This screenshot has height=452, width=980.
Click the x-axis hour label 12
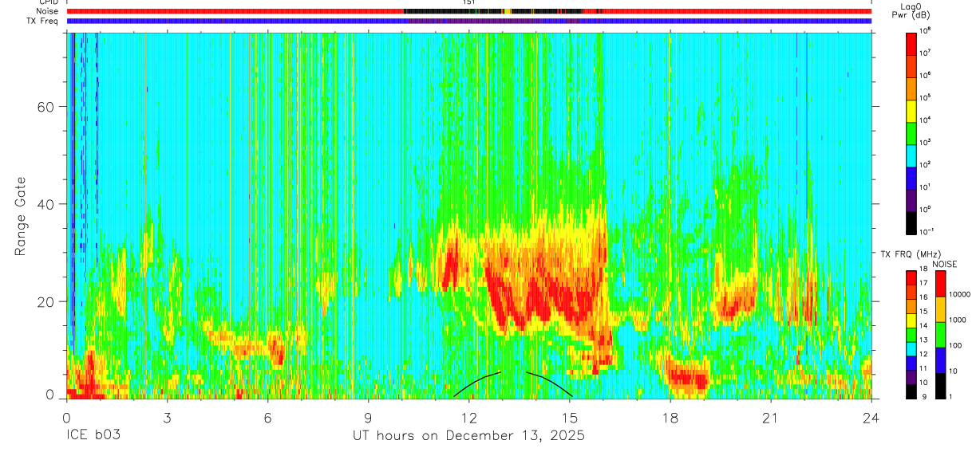coord(468,417)
